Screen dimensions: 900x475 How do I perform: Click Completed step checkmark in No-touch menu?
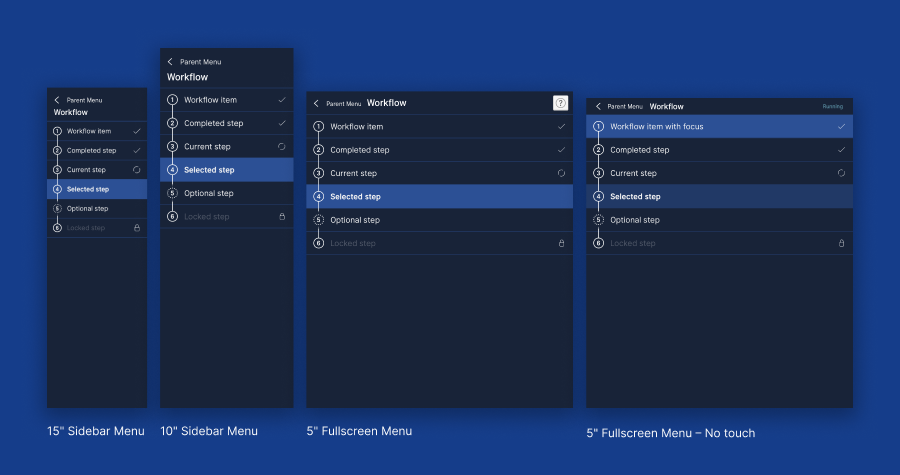click(841, 150)
